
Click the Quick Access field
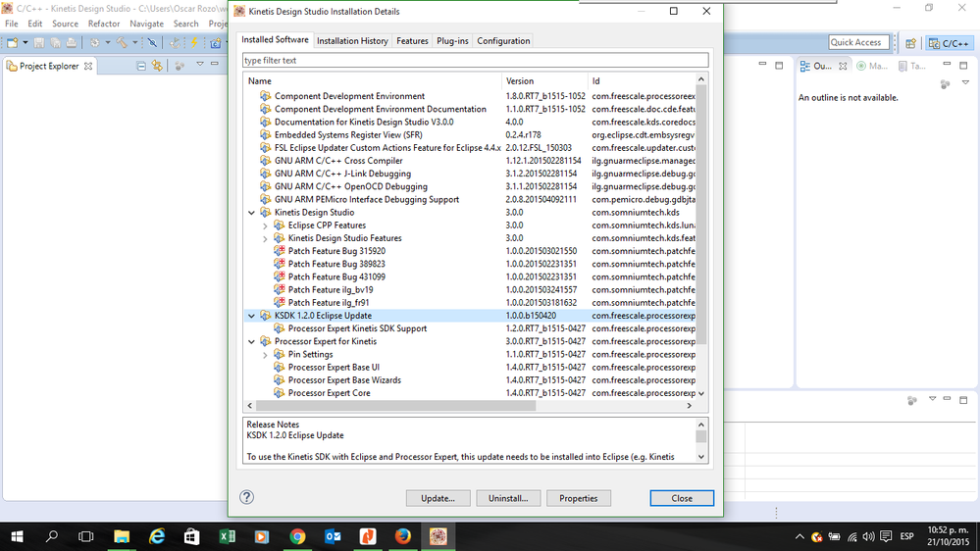pyautogui.click(x=858, y=42)
